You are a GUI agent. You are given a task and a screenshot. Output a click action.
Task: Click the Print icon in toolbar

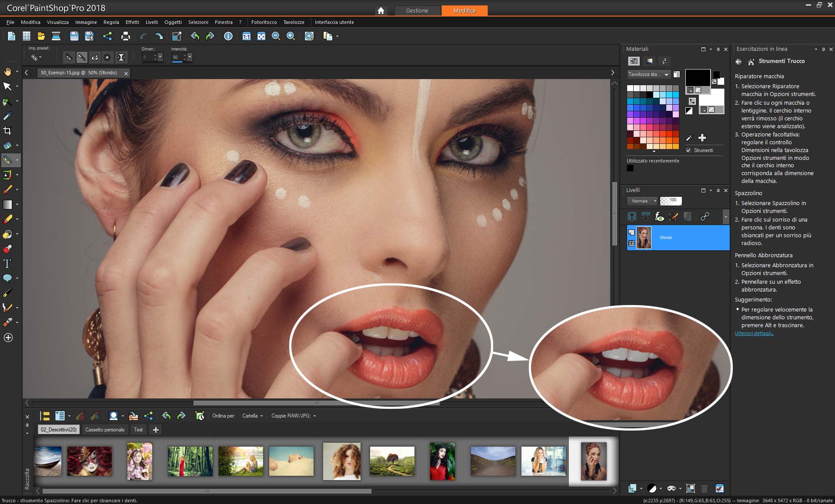click(126, 36)
